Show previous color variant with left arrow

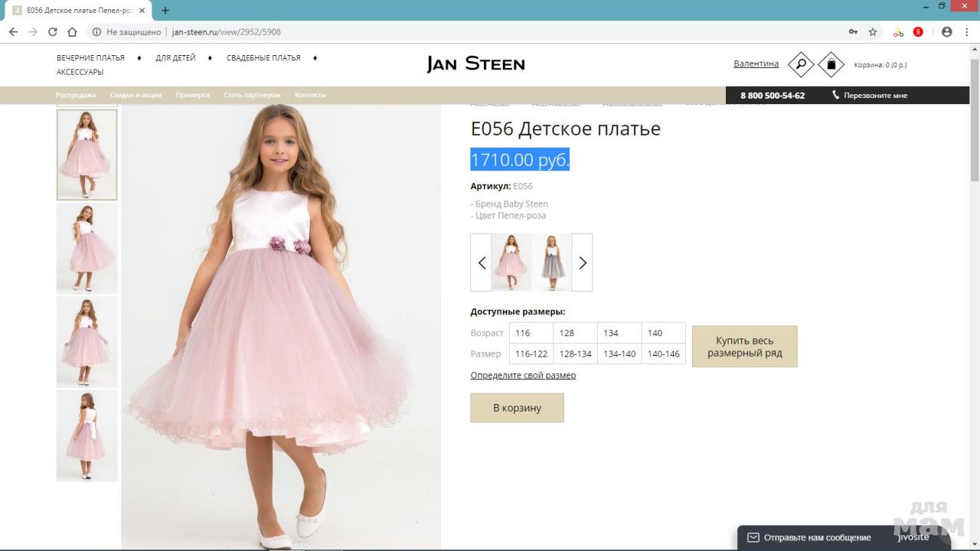coord(482,262)
